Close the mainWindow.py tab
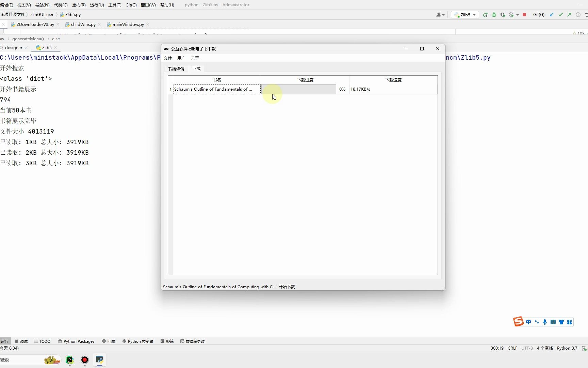This screenshot has width=588, height=368. coord(148,24)
